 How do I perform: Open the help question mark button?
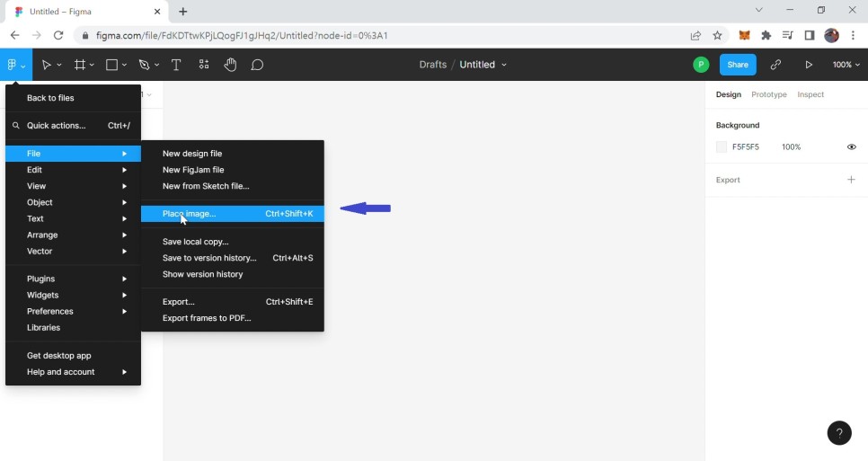click(x=839, y=433)
